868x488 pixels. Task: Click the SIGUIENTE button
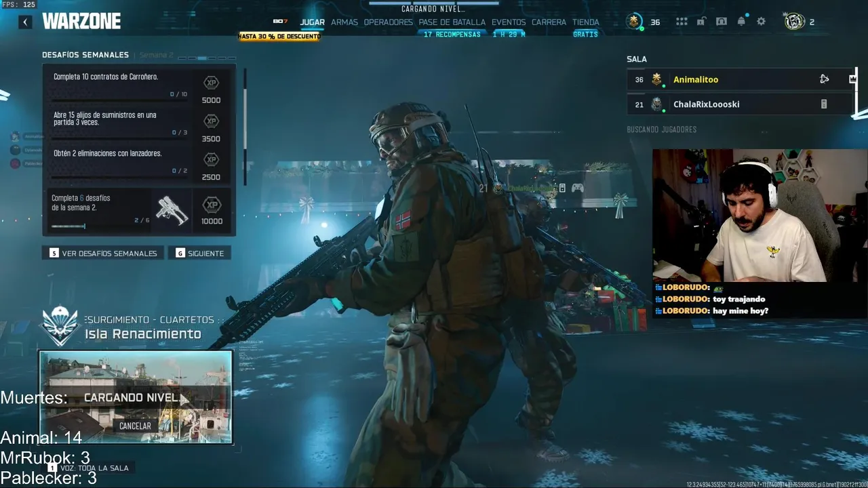click(199, 253)
